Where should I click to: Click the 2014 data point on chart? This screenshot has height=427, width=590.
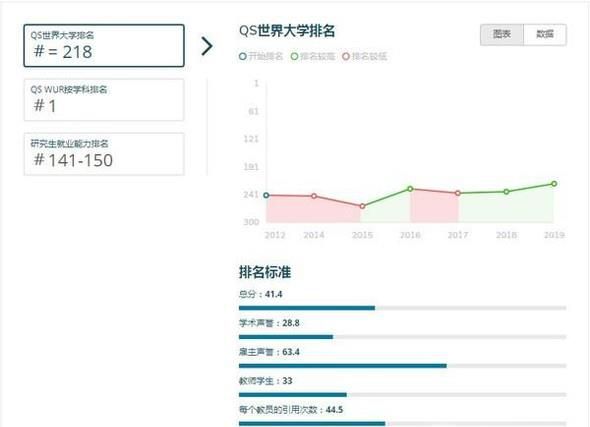coord(314,196)
